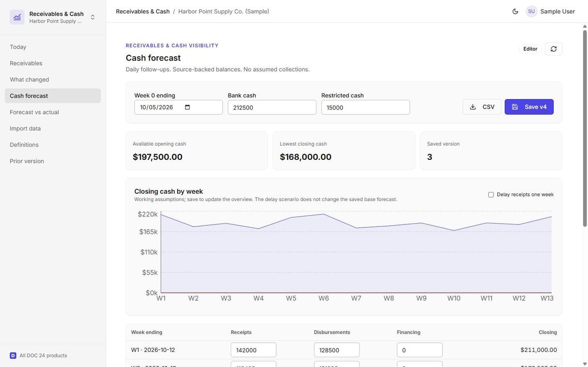588x367 pixels.
Task: Click the Receivables & Cash chart logo icon
Action: (17, 17)
